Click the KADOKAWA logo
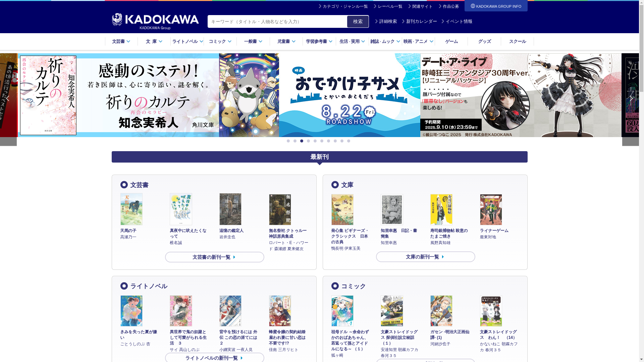644x362 pixels. coord(155,21)
